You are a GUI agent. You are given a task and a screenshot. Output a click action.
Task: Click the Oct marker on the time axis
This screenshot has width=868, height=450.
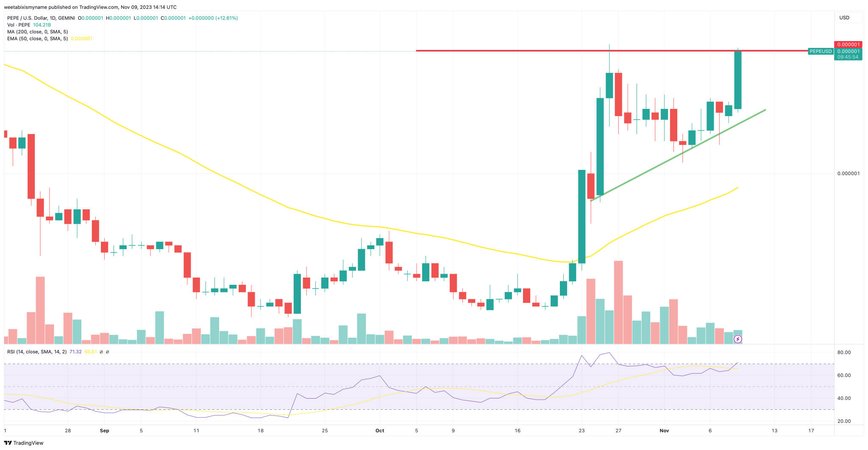click(380, 431)
